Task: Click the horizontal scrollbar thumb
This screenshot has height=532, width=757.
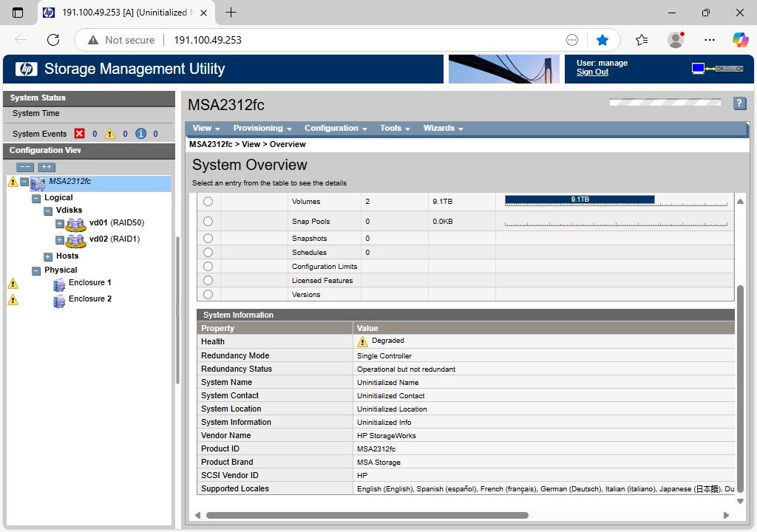Action: 367,515
